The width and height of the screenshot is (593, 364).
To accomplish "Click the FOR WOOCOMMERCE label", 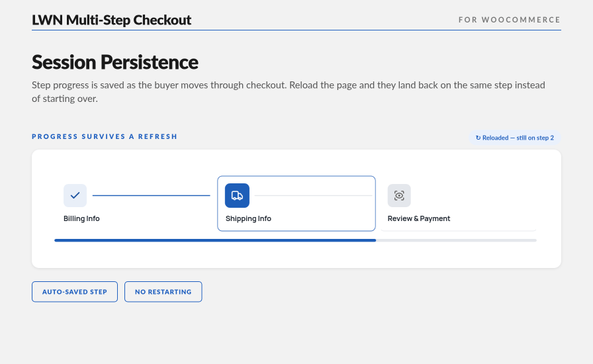I will tap(510, 20).
